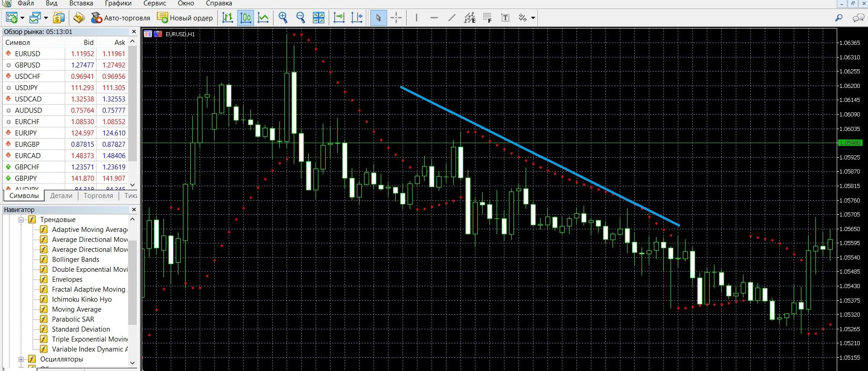Click Navigator scroll down arrow
The image size is (868, 371).
133,363
